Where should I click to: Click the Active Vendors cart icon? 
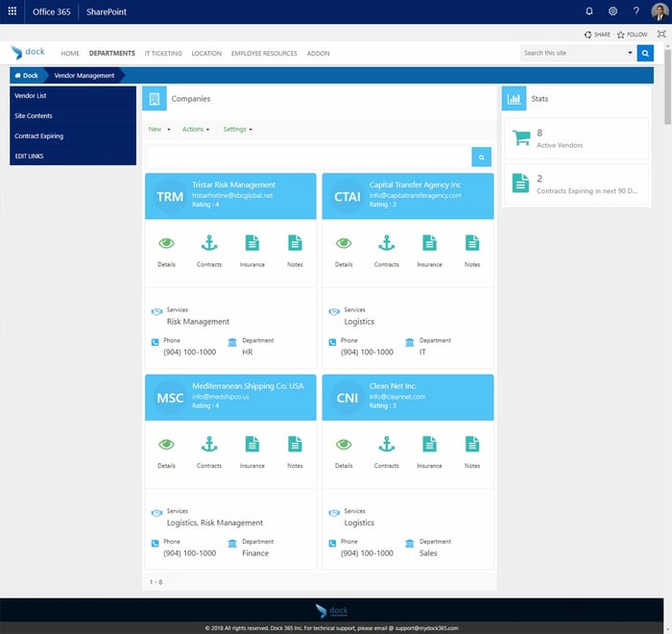coord(521,138)
